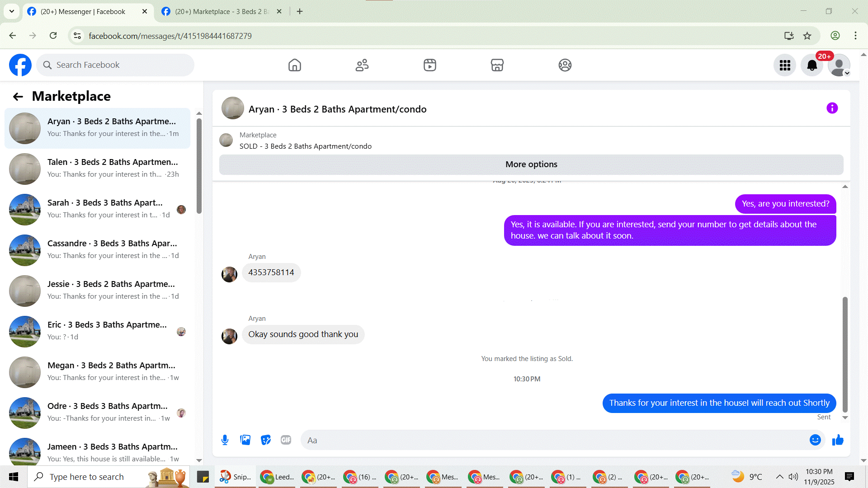
Task: Open the Snipping Tool taskbar item
Action: 235,477
